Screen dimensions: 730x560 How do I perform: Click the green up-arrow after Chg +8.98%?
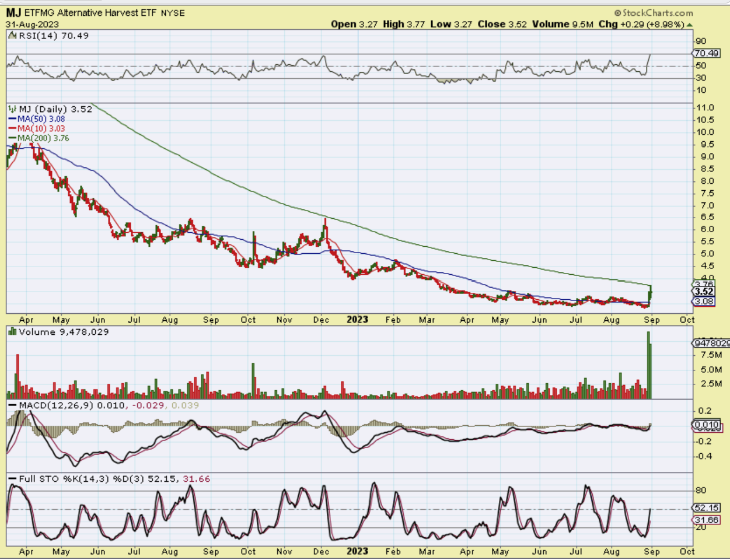point(690,24)
